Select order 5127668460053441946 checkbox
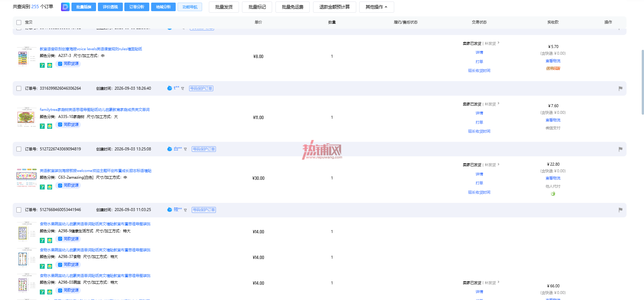The image size is (644, 300). click(19, 210)
